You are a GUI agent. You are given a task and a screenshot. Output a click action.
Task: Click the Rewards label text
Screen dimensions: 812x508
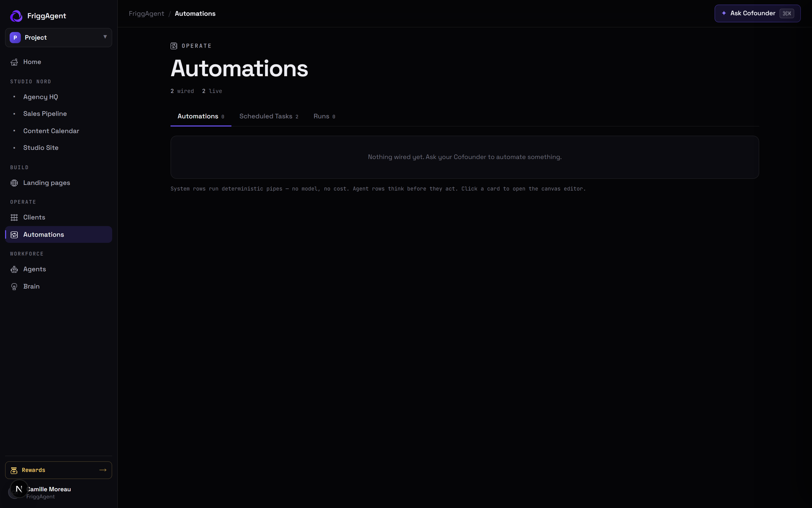[x=33, y=470]
